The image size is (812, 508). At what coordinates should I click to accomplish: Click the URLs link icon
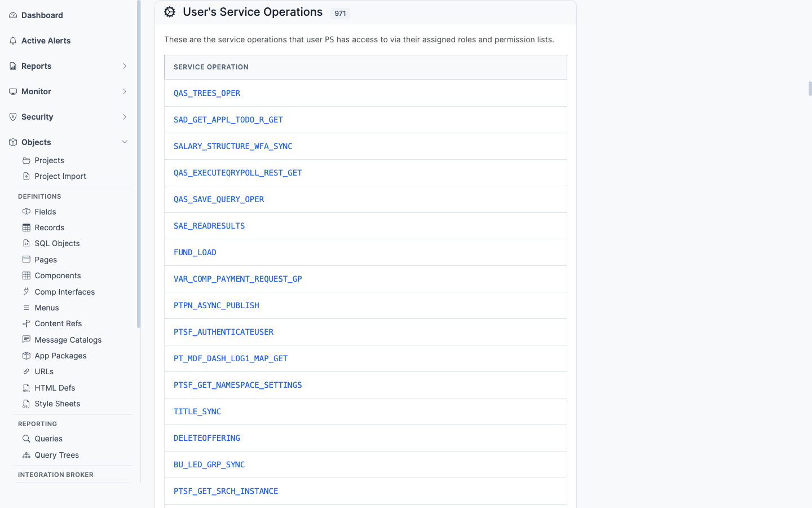27,371
